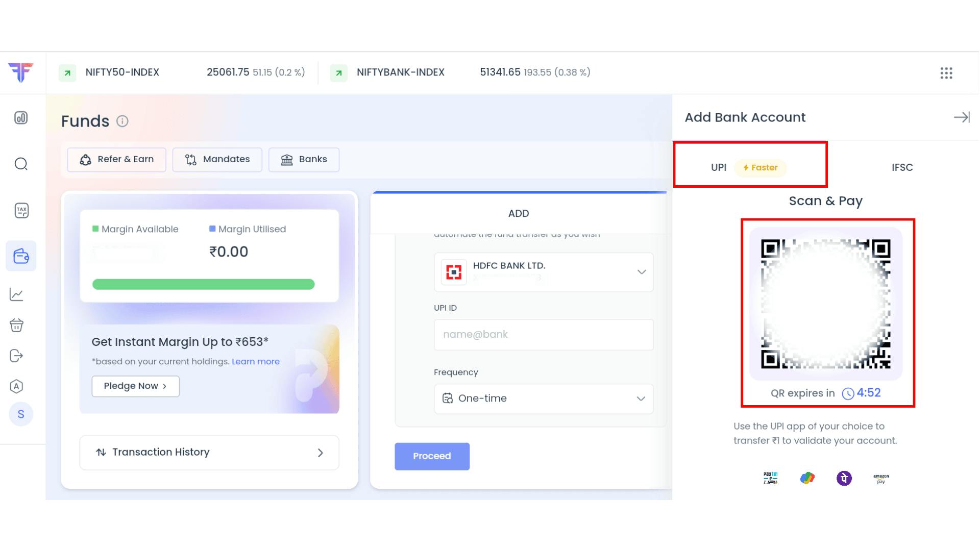Select the UPI Faster tab
Image resolution: width=980 pixels, height=551 pixels.
748,167
